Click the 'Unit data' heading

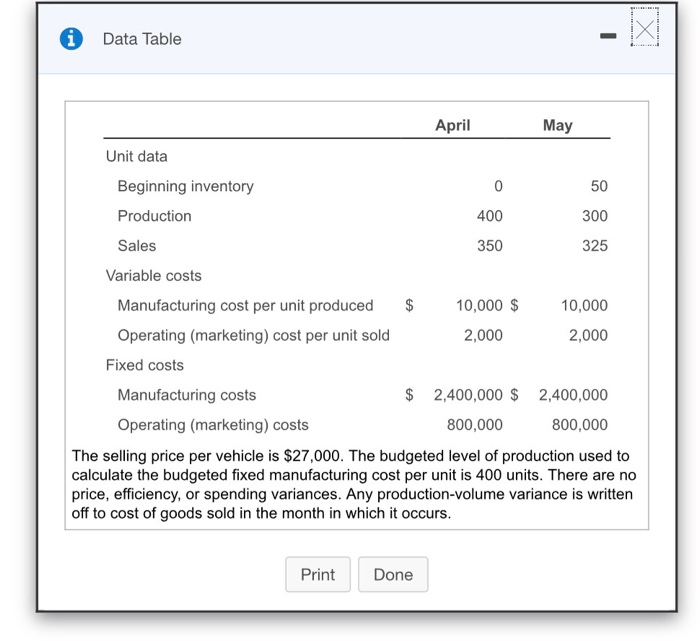137,157
